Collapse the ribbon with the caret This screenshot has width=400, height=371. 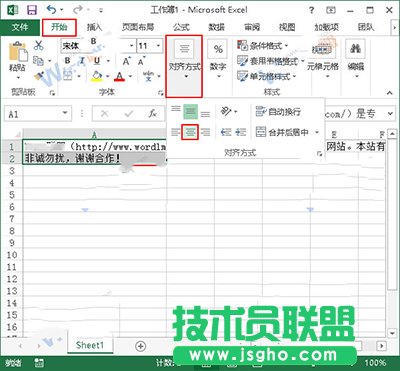[390, 93]
